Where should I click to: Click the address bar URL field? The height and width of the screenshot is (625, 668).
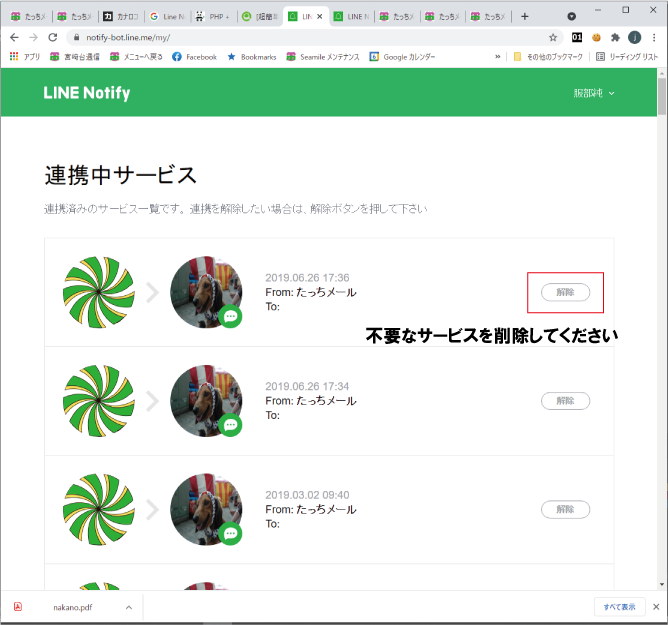(x=313, y=37)
